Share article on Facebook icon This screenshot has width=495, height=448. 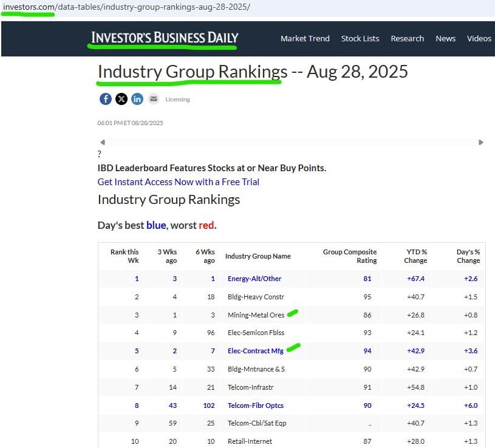[105, 99]
